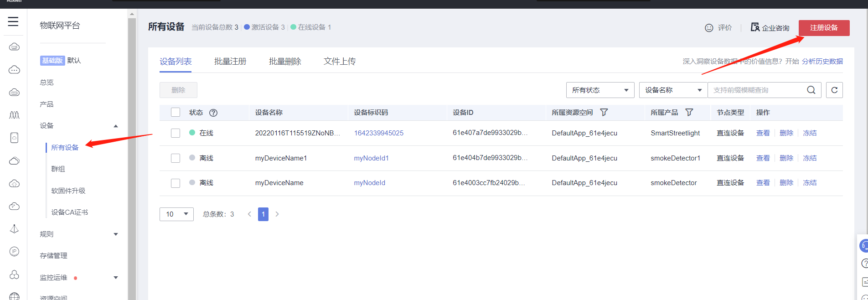Select 设备CA证书 in the side menu
This screenshot has height=300, width=868.
pyautogui.click(x=69, y=212)
